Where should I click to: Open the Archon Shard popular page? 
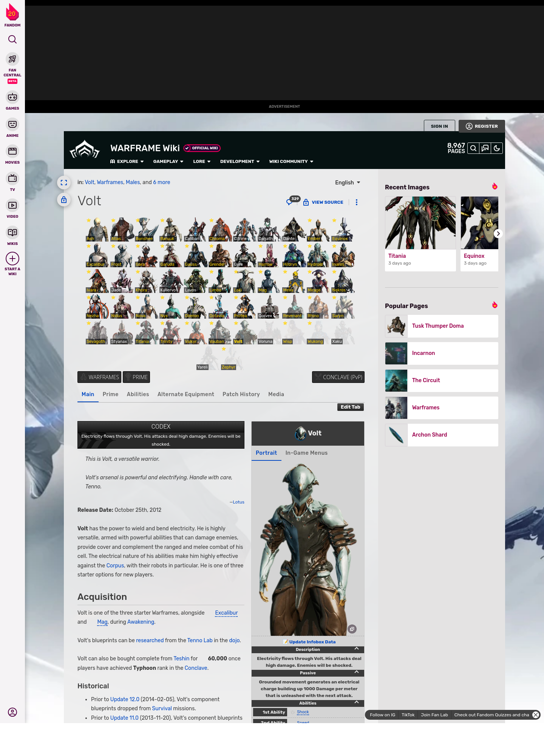tap(442, 435)
